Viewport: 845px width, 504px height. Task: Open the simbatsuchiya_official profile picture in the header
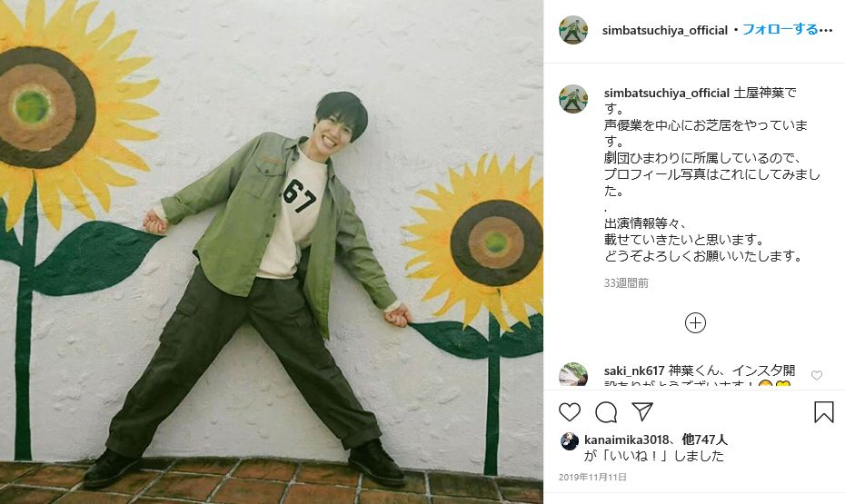572,30
